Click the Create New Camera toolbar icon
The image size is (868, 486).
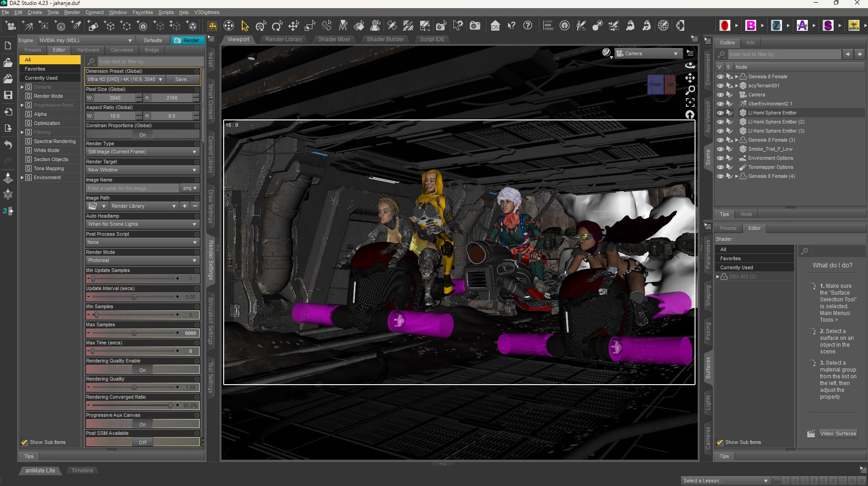coord(11,26)
